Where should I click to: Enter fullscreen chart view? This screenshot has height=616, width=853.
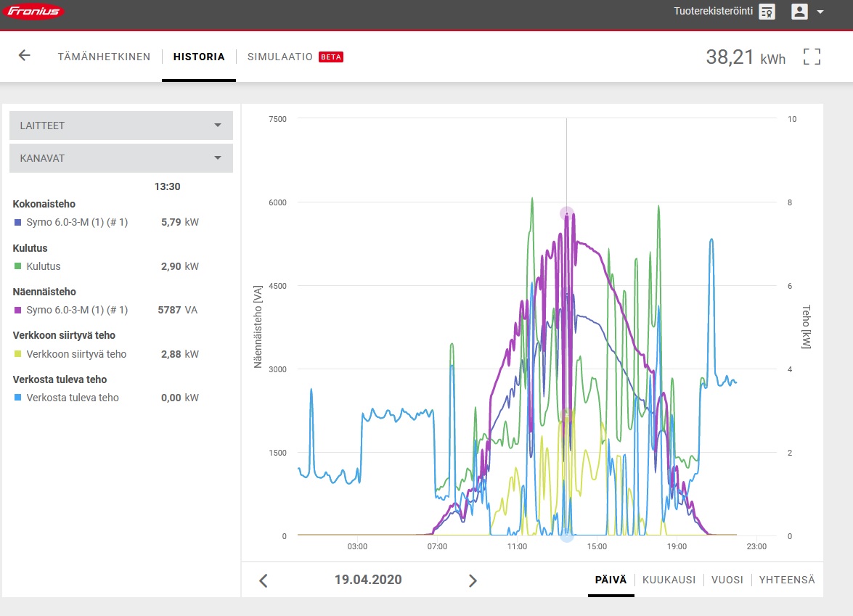pos(812,57)
